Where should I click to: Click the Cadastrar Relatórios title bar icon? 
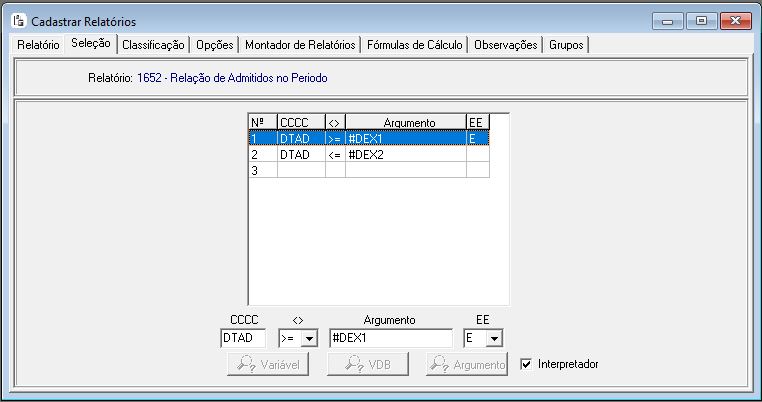coord(17,21)
